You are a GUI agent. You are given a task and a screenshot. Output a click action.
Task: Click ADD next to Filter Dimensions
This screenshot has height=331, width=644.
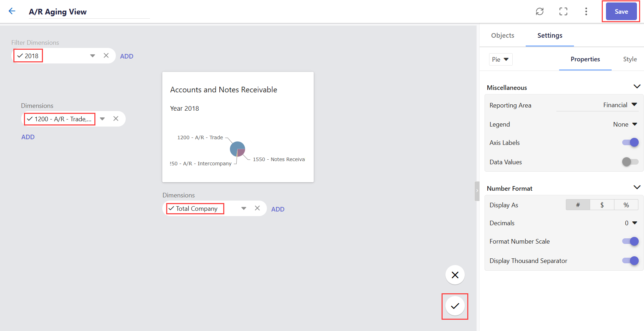pos(127,56)
